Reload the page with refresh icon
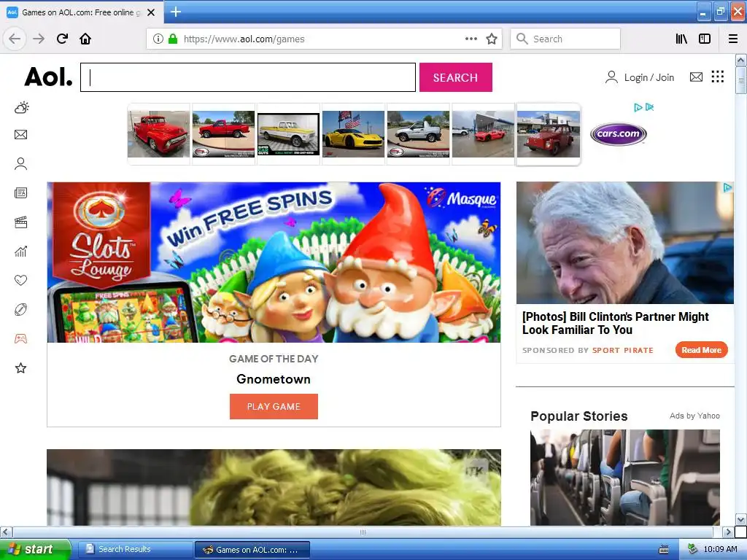Screen dimensions: 747x560 tap(62, 39)
